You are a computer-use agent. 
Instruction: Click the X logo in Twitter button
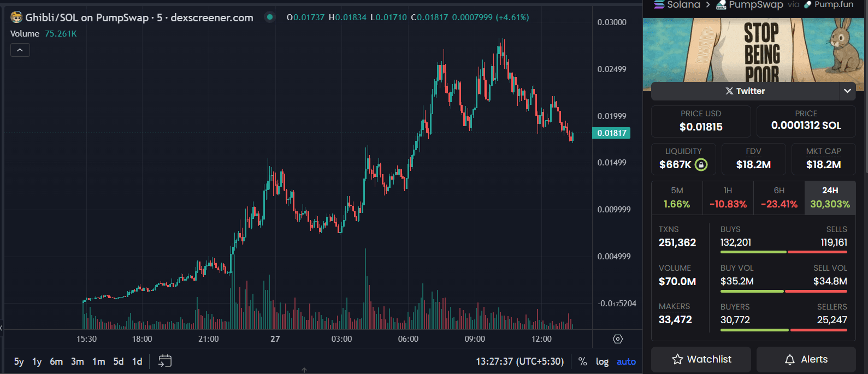click(x=729, y=91)
